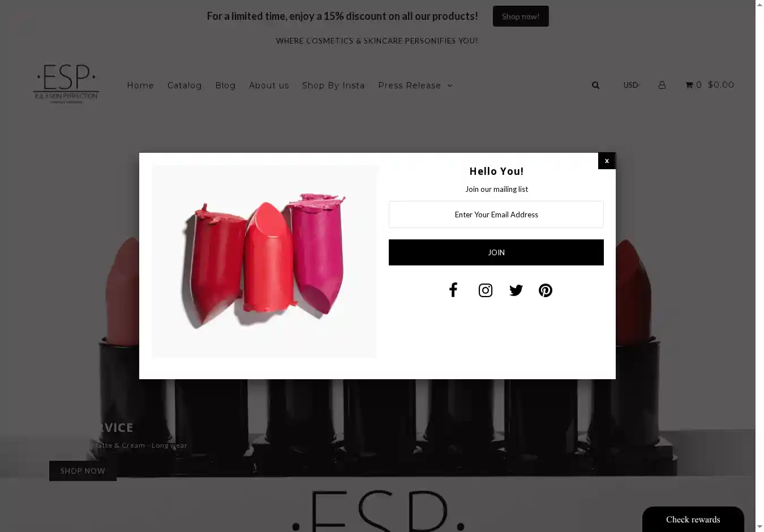Screen dimensions: 764x532
Task: Open the shopping cart icon
Action: pos(689,85)
